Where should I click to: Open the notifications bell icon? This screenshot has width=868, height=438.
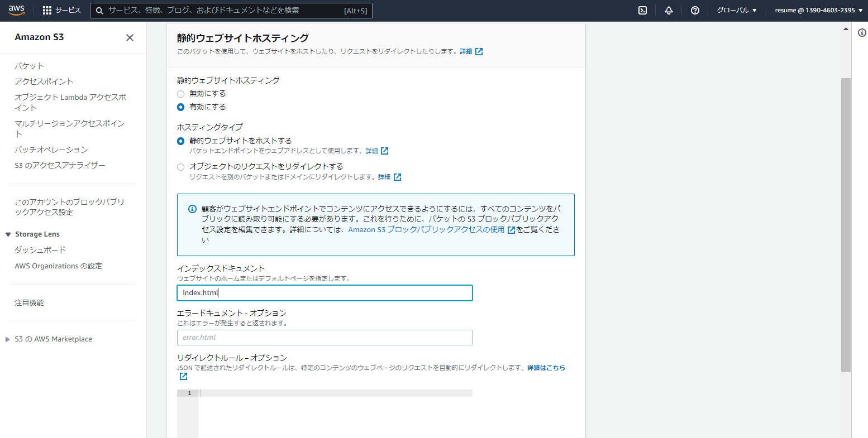(x=669, y=11)
